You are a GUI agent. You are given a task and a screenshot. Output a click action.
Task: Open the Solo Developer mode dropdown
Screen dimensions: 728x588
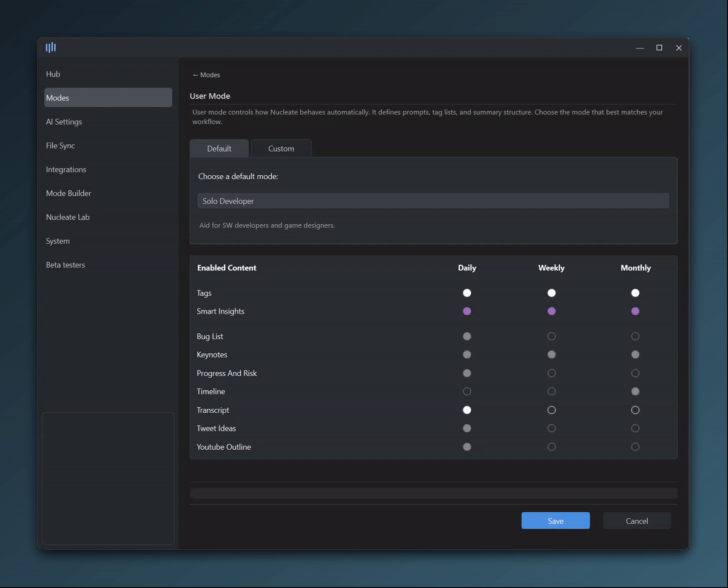(433, 201)
